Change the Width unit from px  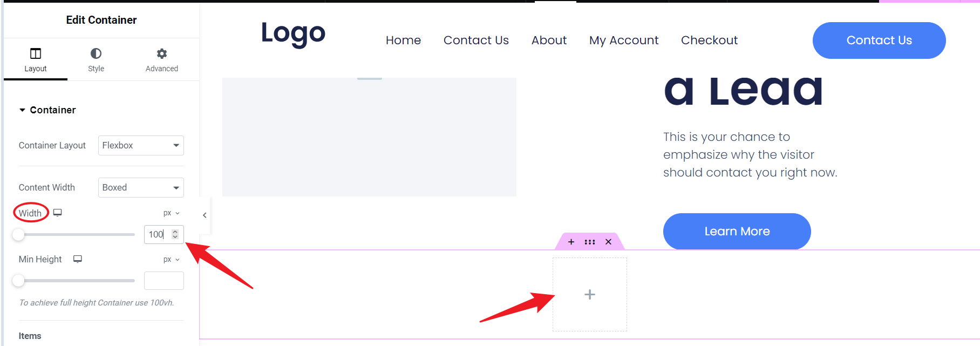tap(171, 213)
